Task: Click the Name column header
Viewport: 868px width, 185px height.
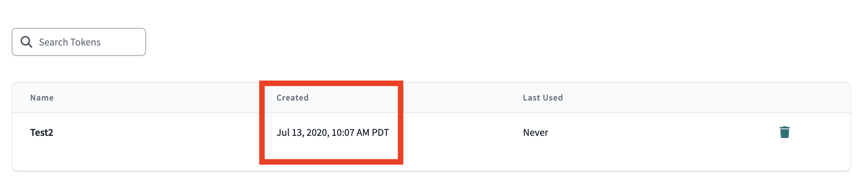Action: pyautogui.click(x=42, y=98)
